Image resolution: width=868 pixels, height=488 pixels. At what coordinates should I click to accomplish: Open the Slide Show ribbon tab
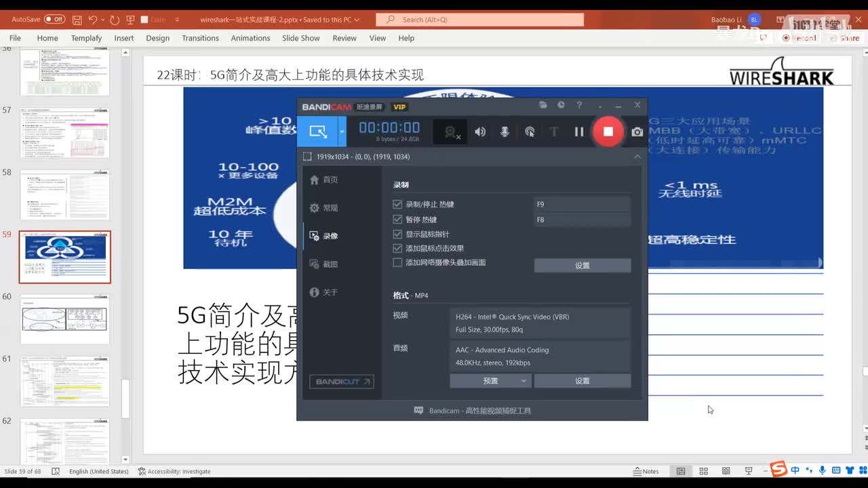coord(301,38)
